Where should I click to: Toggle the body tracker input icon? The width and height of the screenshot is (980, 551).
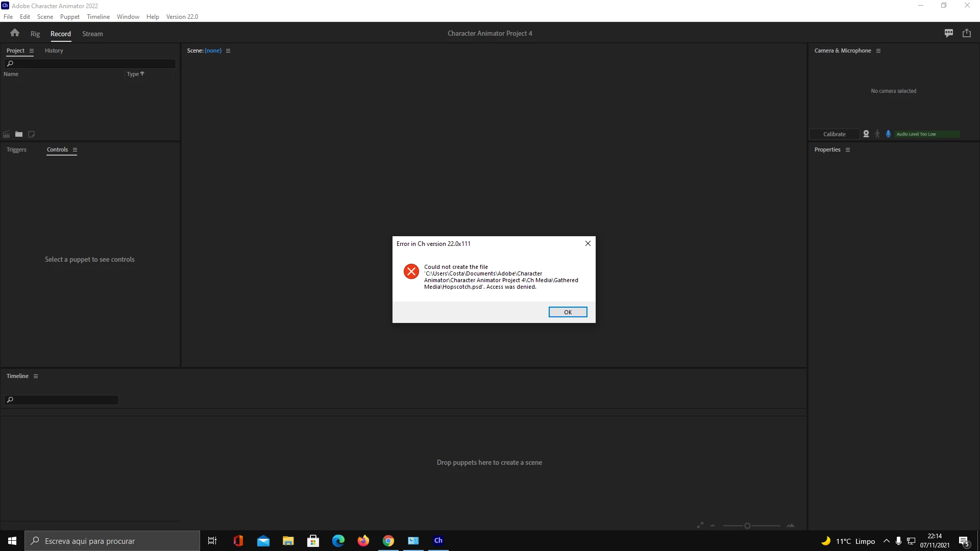pos(877,134)
